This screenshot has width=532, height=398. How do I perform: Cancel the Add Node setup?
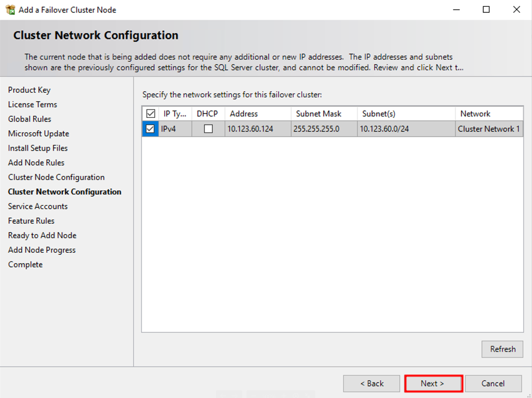pos(493,383)
